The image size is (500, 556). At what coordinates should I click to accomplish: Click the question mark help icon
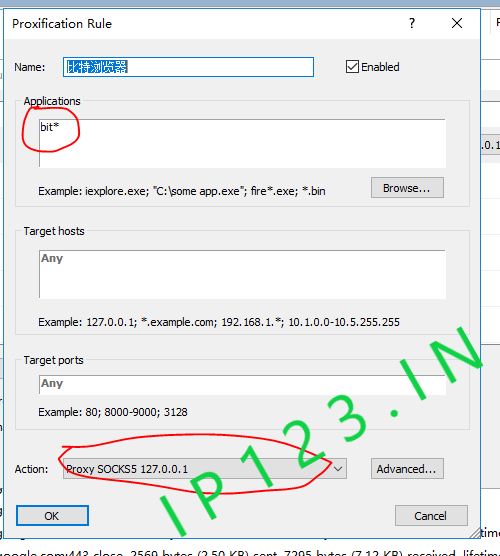coord(412,23)
